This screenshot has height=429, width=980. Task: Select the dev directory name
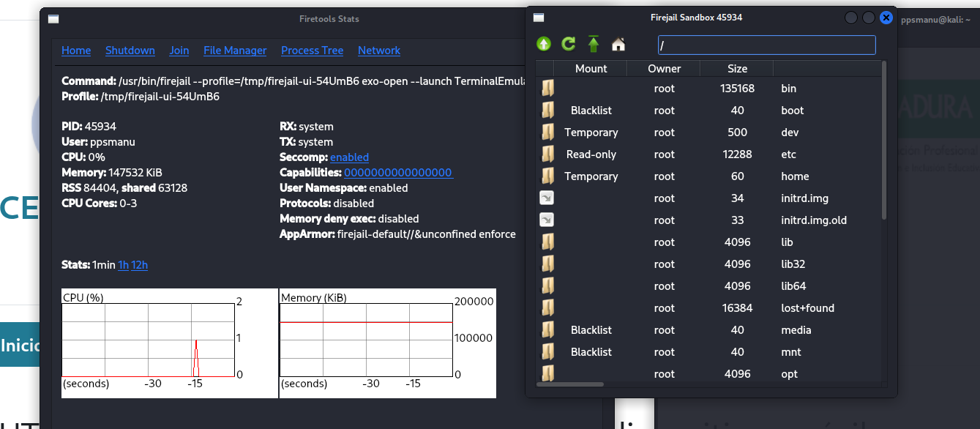tap(790, 133)
